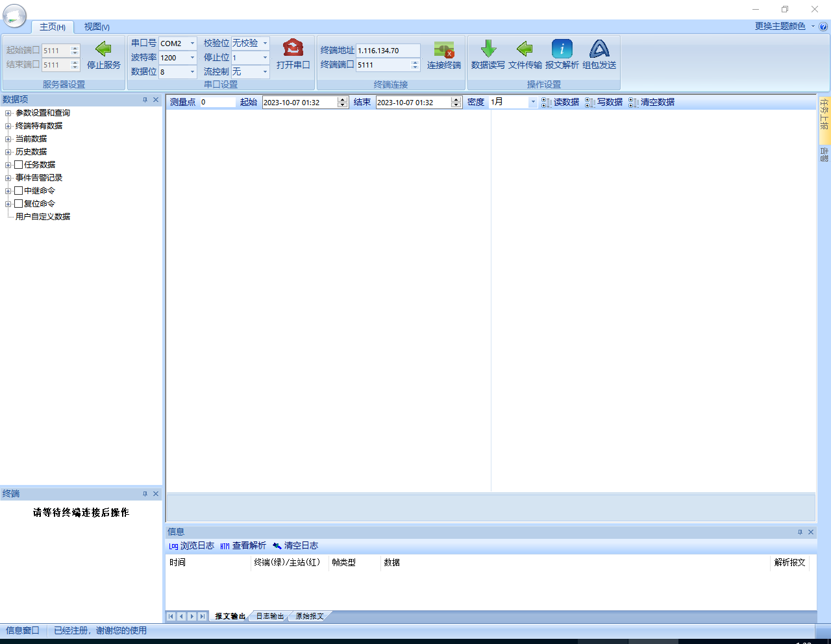Check the 中继命令 checkbox
831x644 pixels.
point(19,191)
